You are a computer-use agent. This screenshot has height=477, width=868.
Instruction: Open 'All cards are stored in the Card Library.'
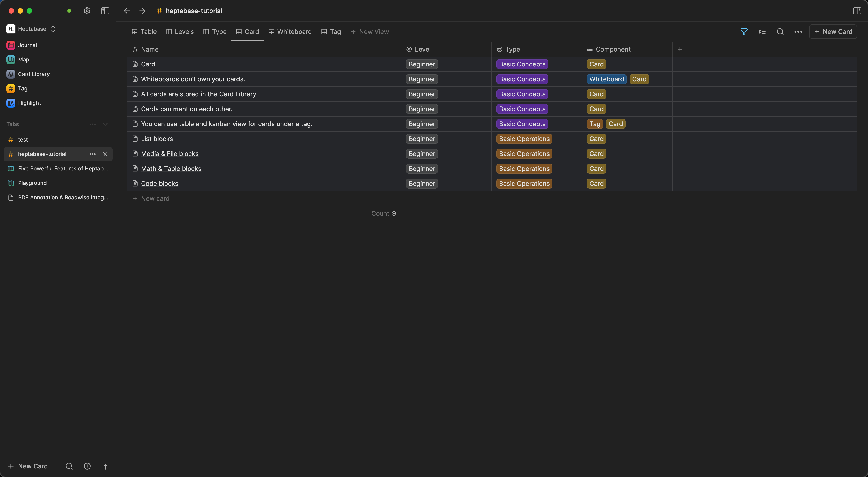tap(199, 94)
